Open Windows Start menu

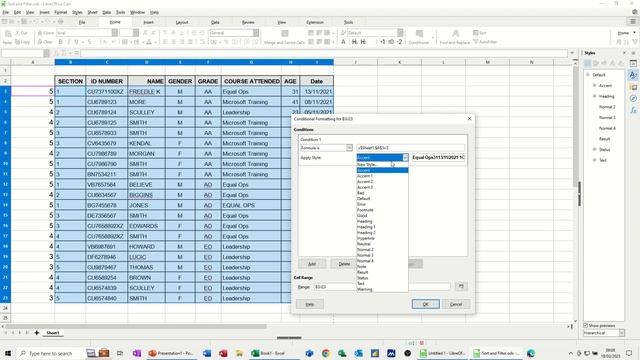[x=8, y=353]
